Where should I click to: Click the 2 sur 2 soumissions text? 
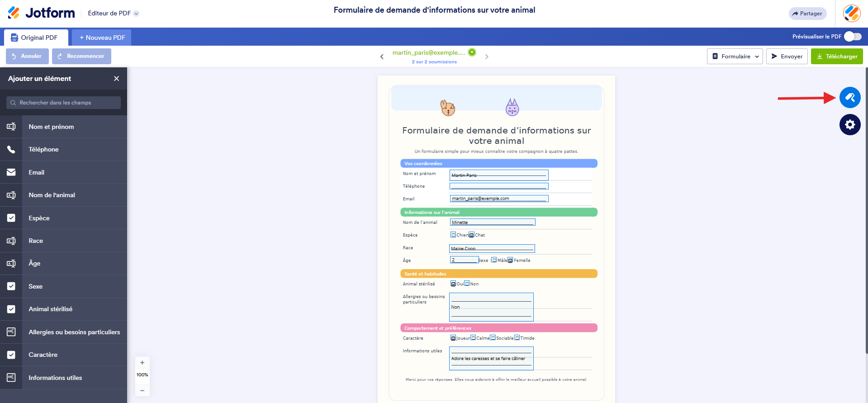[x=434, y=62]
